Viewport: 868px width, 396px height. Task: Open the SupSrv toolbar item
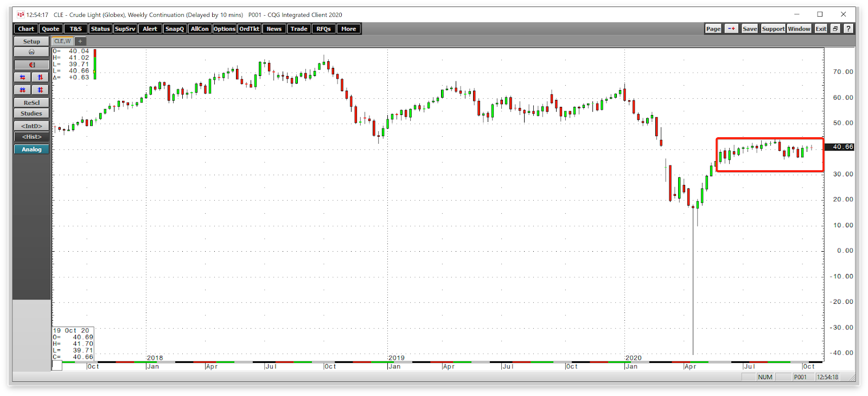125,29
